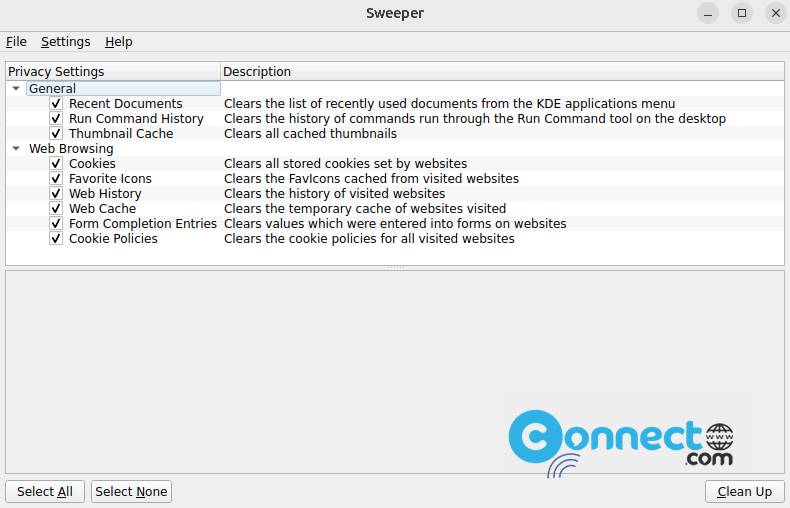Disable Thumbnail Cache cleaning checkbox
This screenshot has height=508, width=790.
click(x=56, y=134)
